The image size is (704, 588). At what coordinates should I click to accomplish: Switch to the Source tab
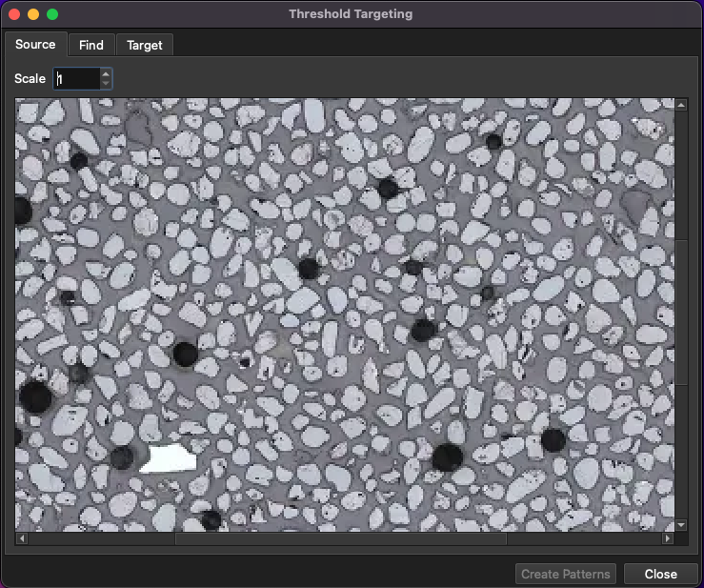point(35,45)
